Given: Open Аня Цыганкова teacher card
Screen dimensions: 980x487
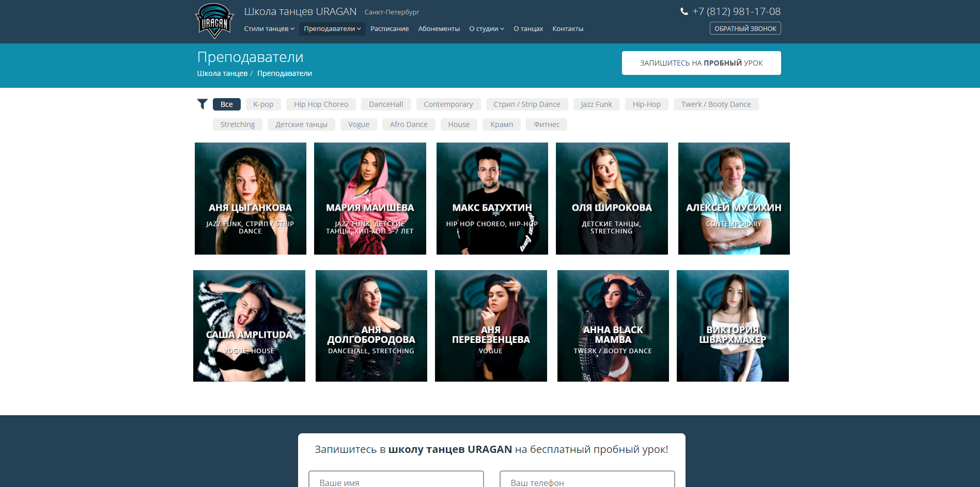Looking at the screenshot, I should point(251,199).
